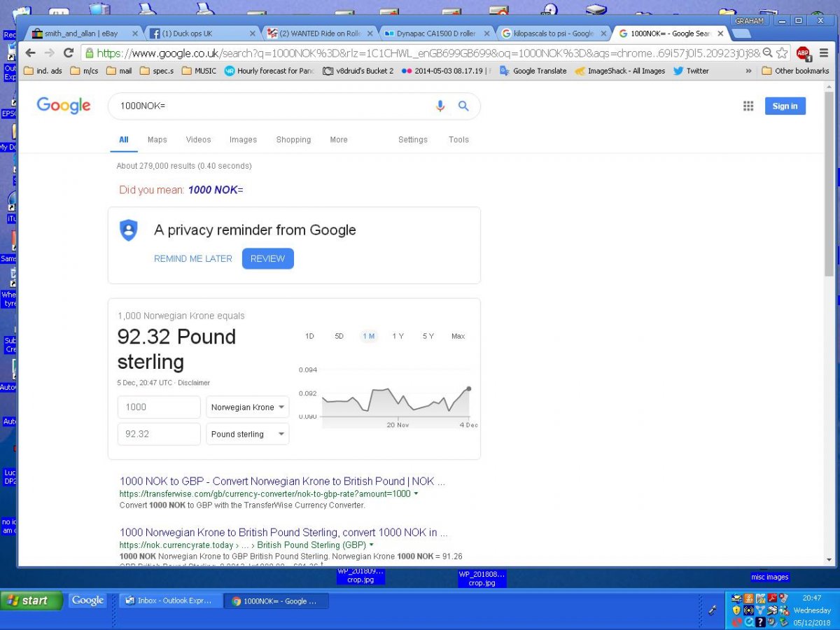Open the Google Translate bookmark
This screenshot has width=840, height=630.
[533, 71]
